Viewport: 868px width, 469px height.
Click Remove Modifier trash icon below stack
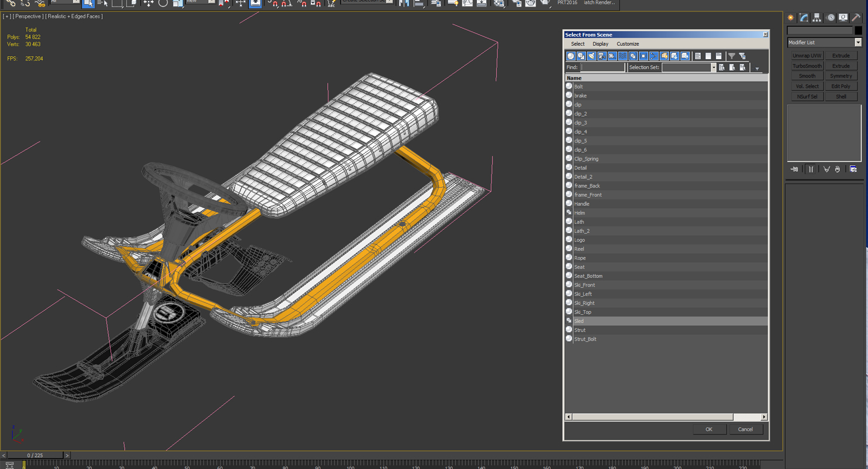(x=838, y=169)
